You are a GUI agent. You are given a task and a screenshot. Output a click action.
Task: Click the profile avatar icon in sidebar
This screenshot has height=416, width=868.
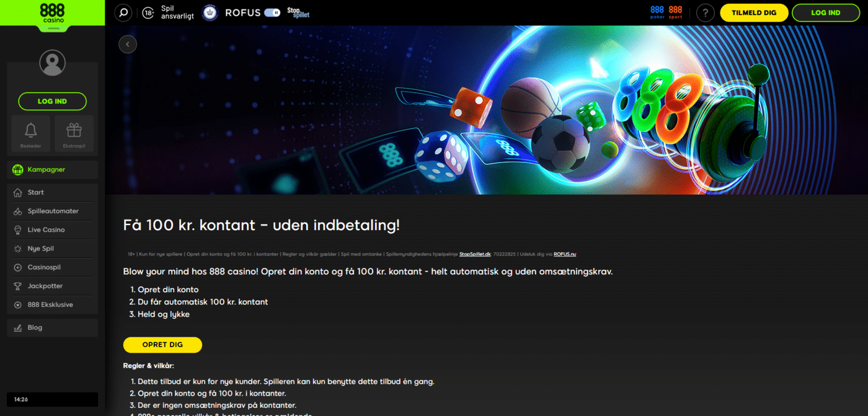point(52,63)
